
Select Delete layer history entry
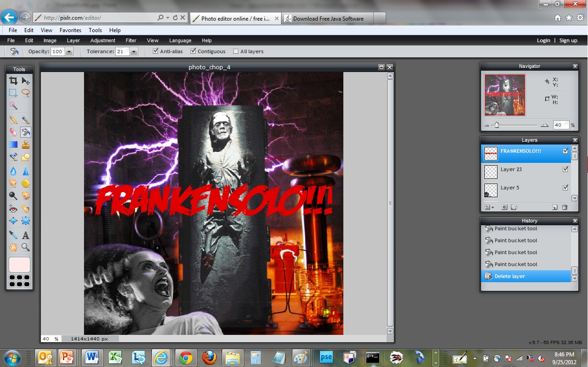[525, 276]
